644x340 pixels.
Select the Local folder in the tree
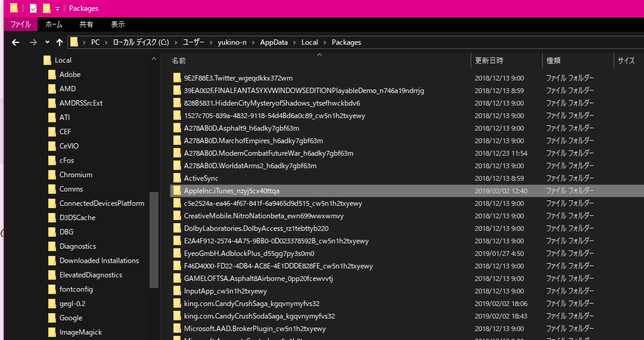(x=63, y=60)
